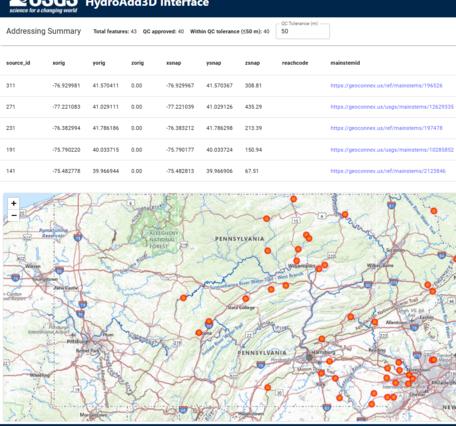
Task: Open mainstems/196526 link for source 311
Action: coord(386,86)
